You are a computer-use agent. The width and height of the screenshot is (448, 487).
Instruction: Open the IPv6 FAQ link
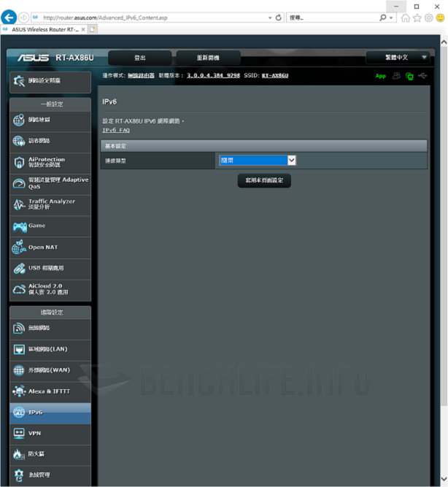click(x=116, y=130)
